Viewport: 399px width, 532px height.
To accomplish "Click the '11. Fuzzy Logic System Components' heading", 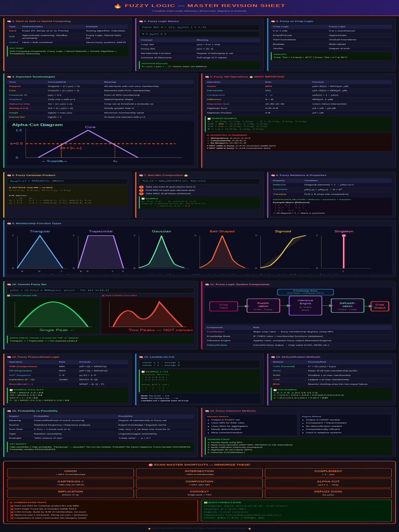I will (240, 284).
